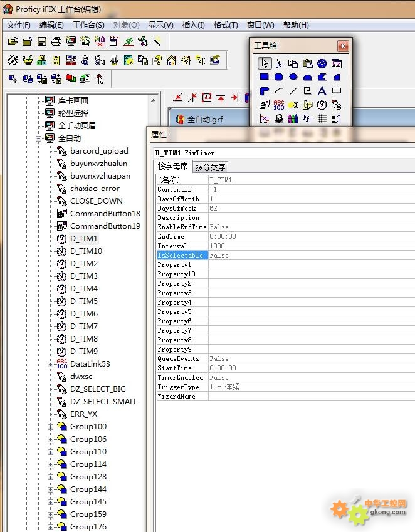This screenshot has height=532, width=415.
Task: Click the blue clock tool in toolbox
Action: click(322, 63)
